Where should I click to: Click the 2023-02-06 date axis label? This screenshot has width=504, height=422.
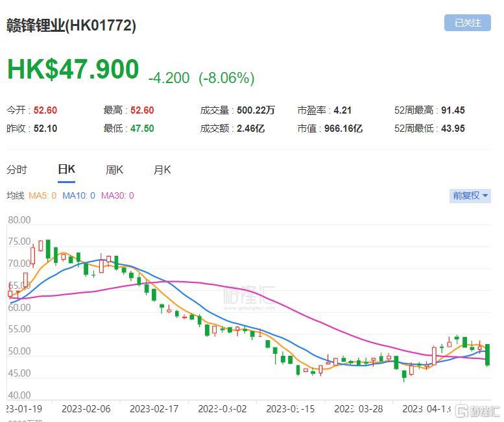coord(86,409)
